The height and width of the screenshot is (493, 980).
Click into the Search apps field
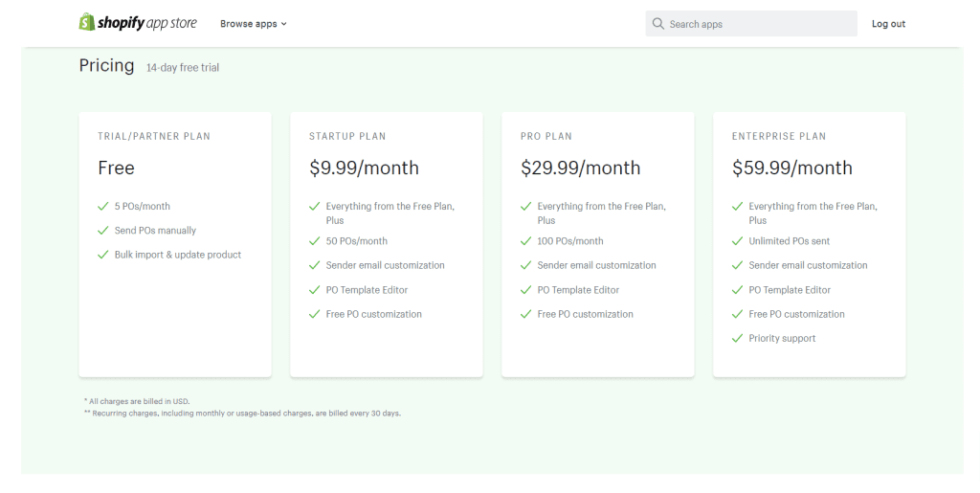751,24
